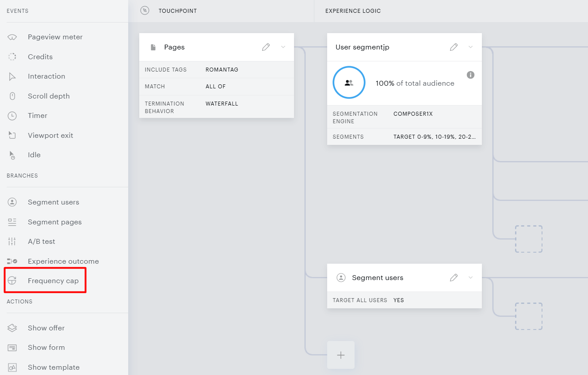Expand the Segment users card chevron
588x375 pixels.
tap(471, 278)
